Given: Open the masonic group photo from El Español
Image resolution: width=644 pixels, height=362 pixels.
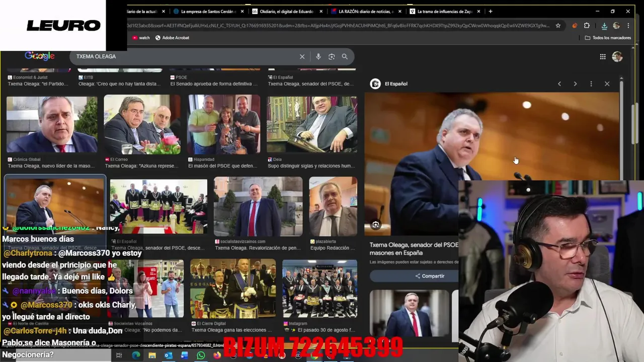Looking at the screenshot, I should pyautogui.click(x=158, y=206).
